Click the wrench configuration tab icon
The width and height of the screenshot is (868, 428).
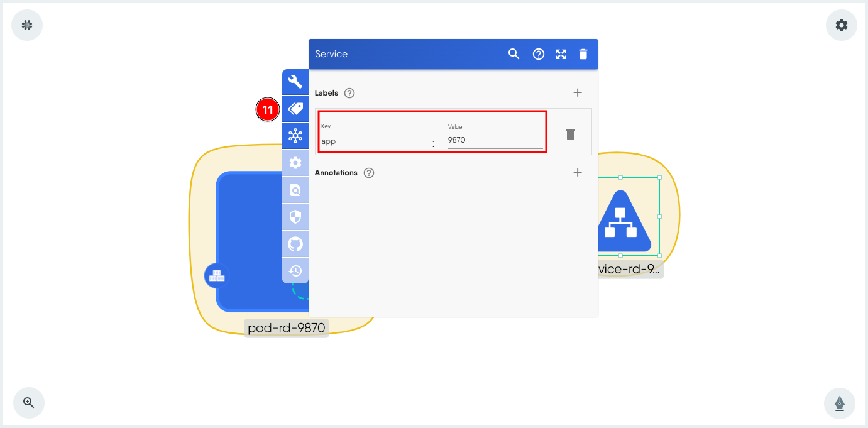point(295,82)
